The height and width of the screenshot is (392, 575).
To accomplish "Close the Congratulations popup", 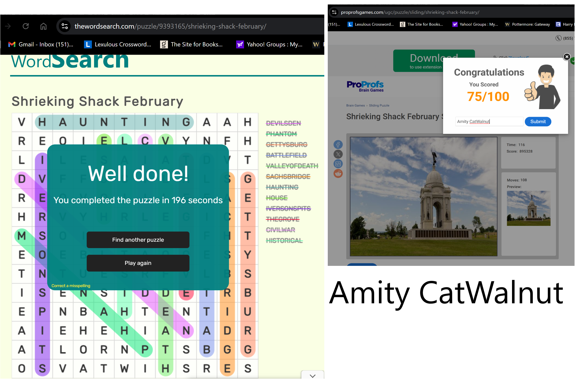I will click(x=566, y=57).
